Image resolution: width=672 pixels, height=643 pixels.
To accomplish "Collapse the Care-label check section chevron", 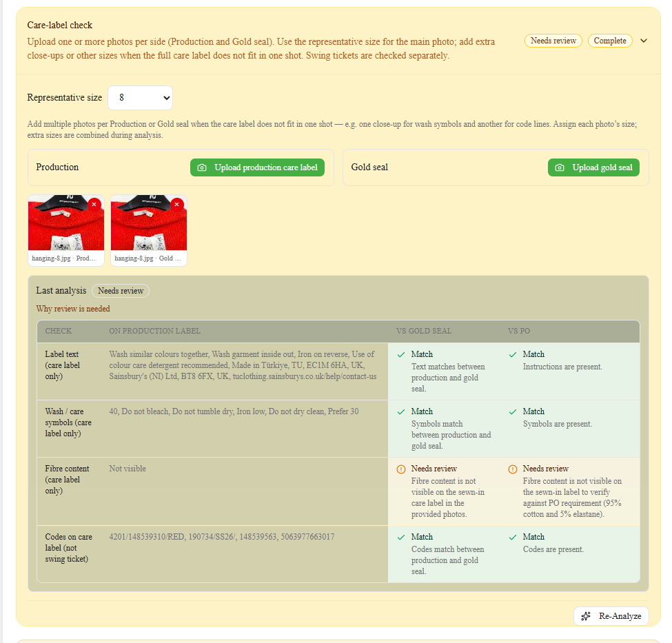I will [643, 41].
